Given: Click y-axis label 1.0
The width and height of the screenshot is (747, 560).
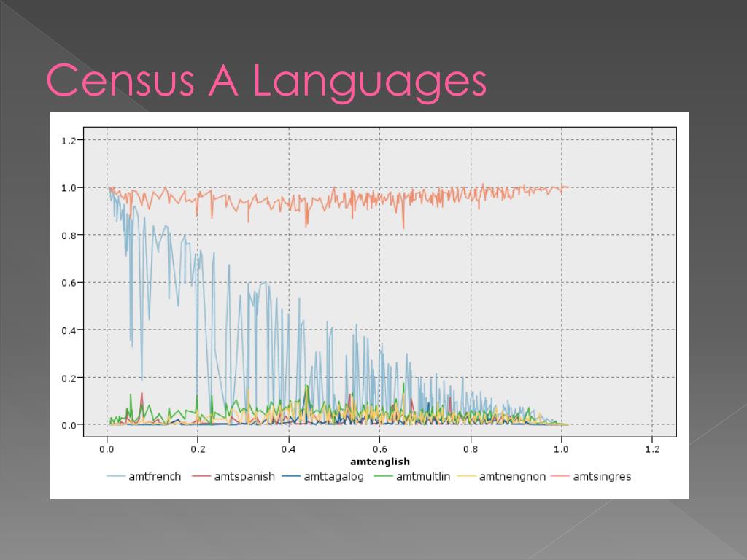Looking at the screenshot, I should point(69,188).
